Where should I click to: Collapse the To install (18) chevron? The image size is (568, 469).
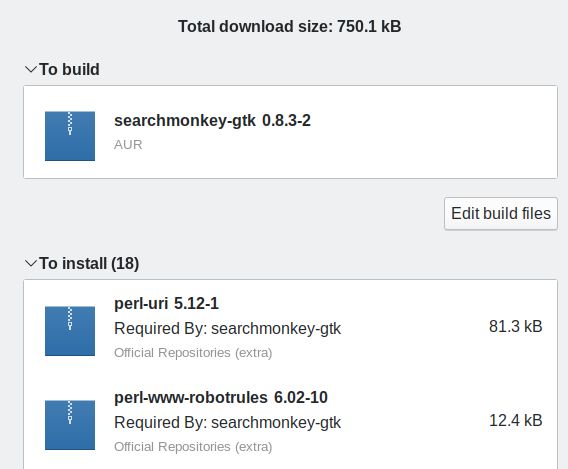31,263
